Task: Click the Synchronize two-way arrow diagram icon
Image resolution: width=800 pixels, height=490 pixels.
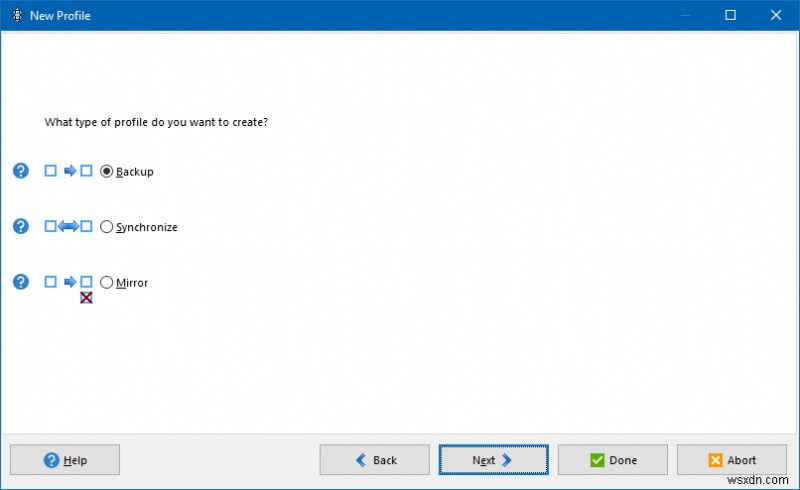Action: tap(69, 227)
